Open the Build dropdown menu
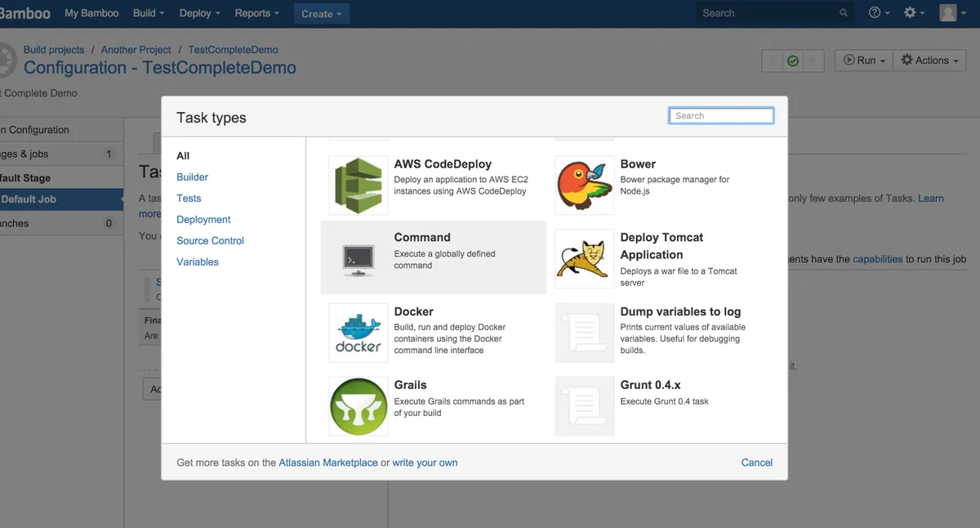This screenshot has width=980, height=528. coord(149,13)
